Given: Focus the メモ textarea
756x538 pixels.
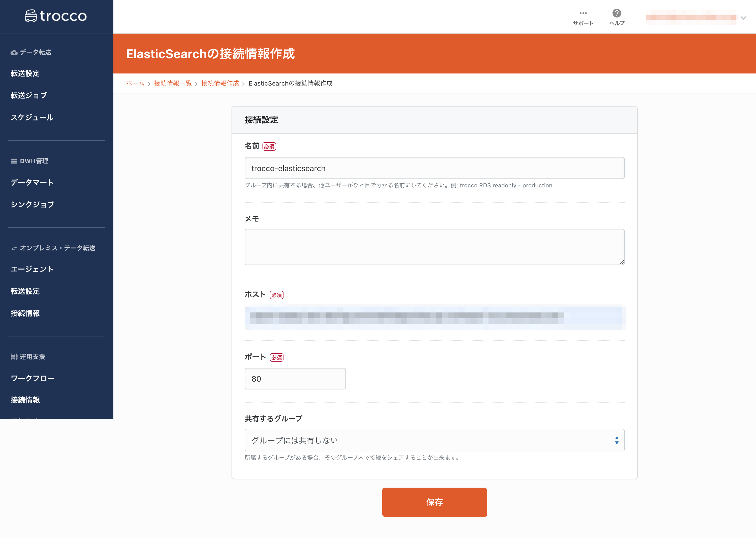Looking at the screenshot, I should (434, 247).
